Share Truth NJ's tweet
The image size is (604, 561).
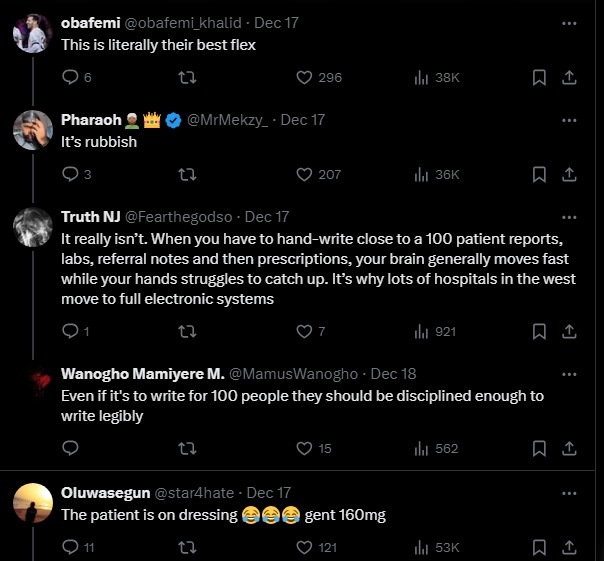pos(569,331)
